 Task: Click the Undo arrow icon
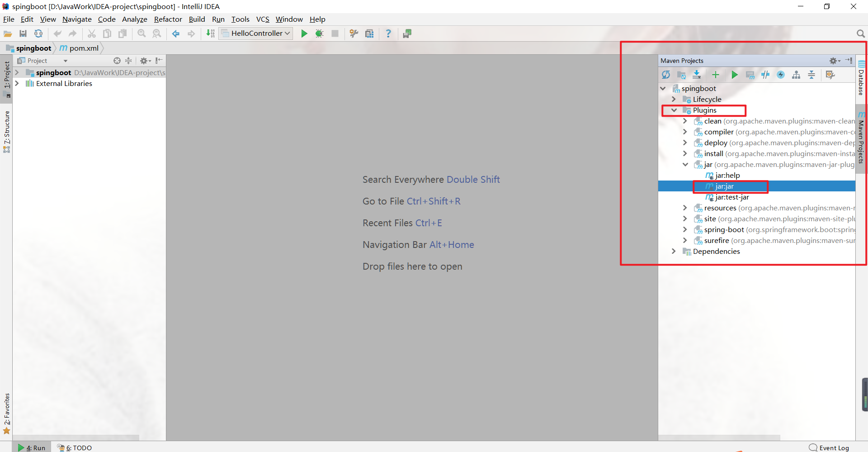click(x=57, y=33)
